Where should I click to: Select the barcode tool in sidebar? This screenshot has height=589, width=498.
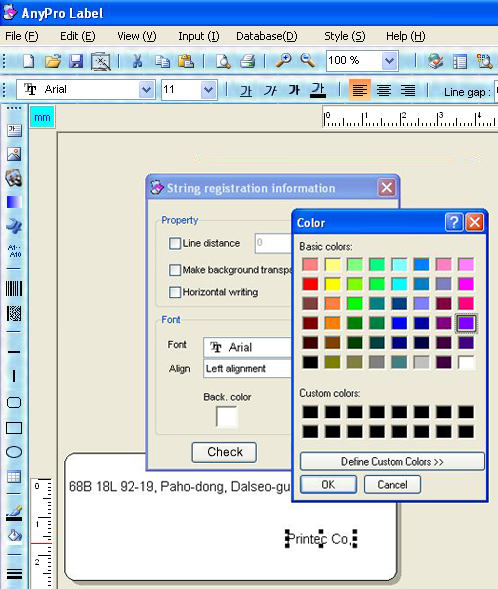point(14,288)
